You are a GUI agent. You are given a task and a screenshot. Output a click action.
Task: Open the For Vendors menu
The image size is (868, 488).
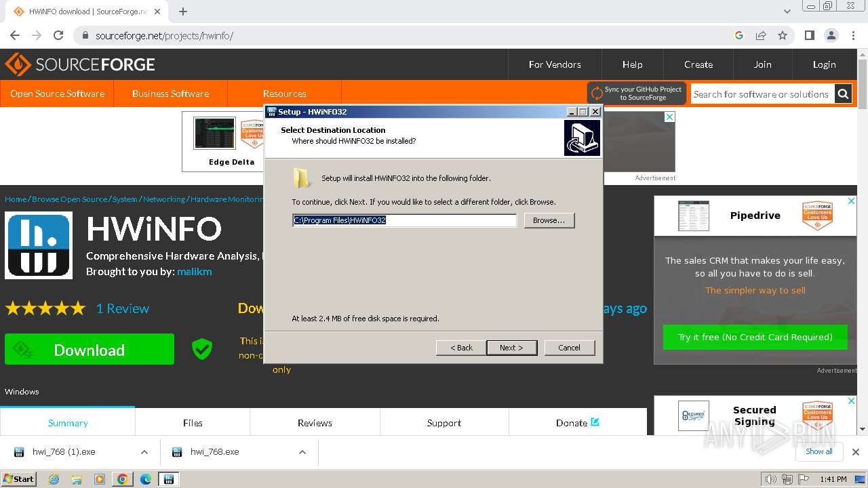[x=555, y=64]
